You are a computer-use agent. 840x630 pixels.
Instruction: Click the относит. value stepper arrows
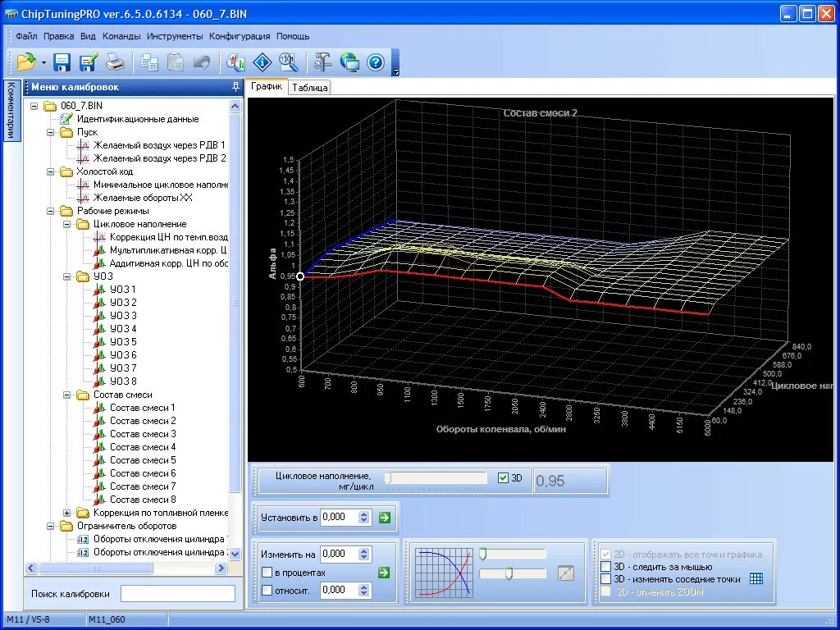tap(363, 591)
